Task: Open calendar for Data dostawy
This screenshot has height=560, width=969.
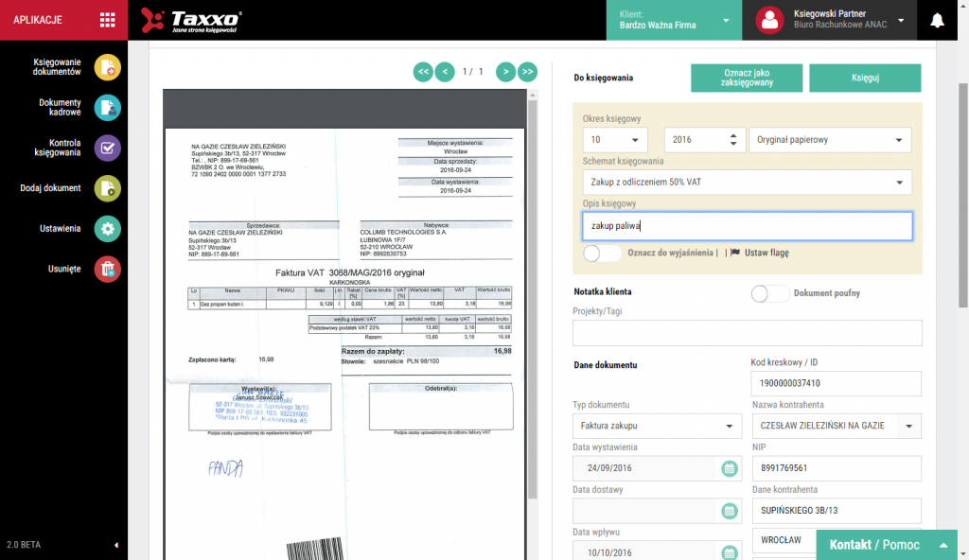Action: 730,511
